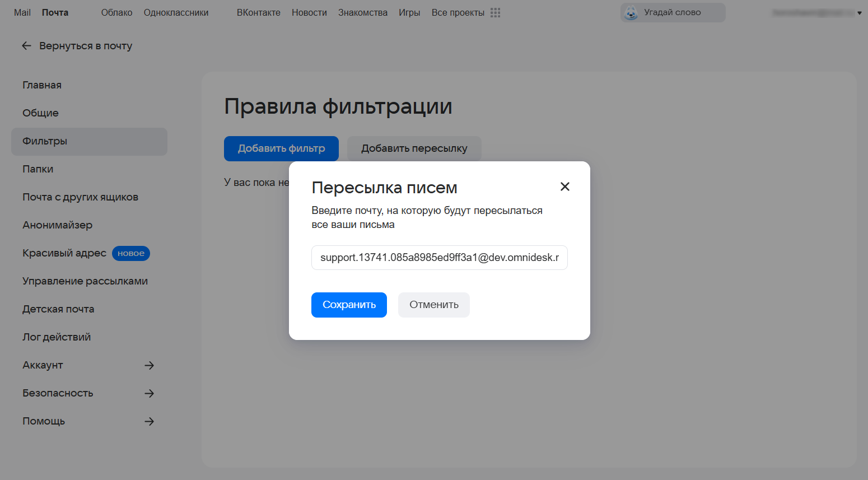Click the blurred account email address
This screenshot has width=868, height=480.
(x=813, y=13)
